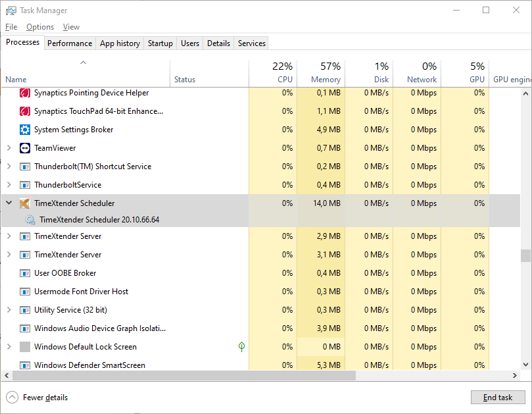The height and width of the screenshot is (414, 532).
Task: Switch to the Details tab
Action: coord(218,43)
